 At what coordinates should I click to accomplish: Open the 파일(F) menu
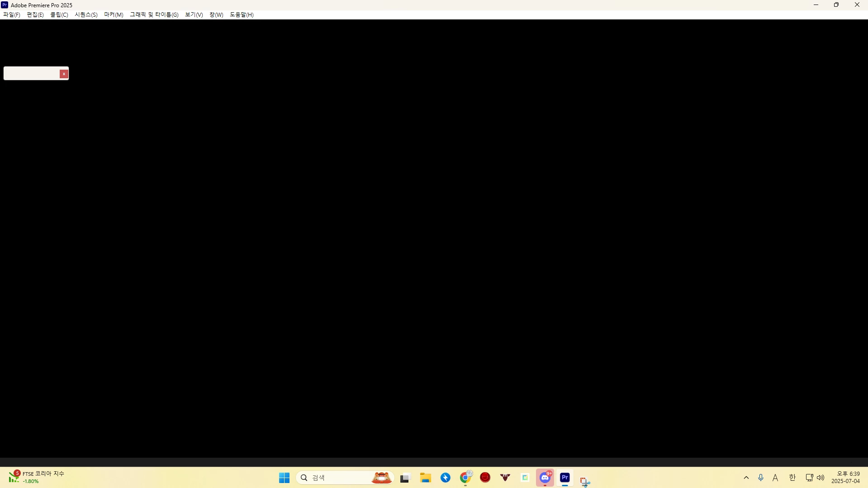[12, 15]
